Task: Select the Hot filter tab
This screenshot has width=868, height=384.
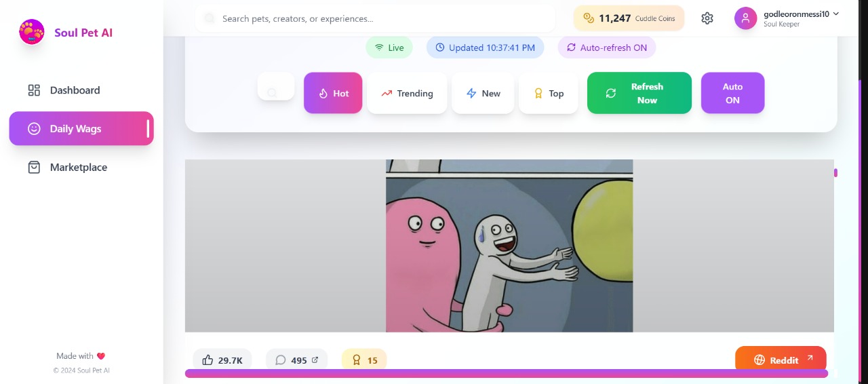Action: pyautogui.click(x=333, y=93)
